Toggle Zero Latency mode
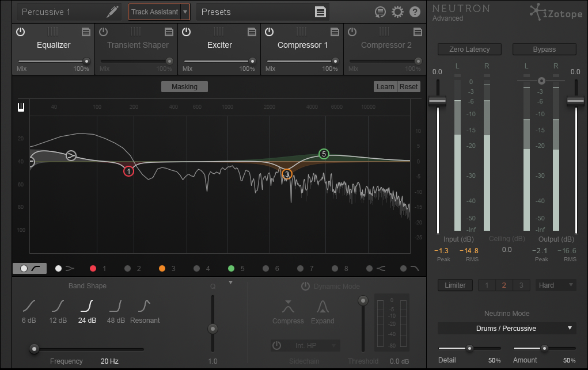 point(469,49)
